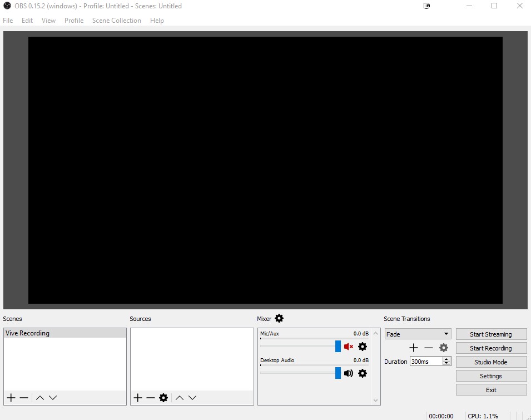Click the title bar icon beside minimize

[x=426, y=6]
